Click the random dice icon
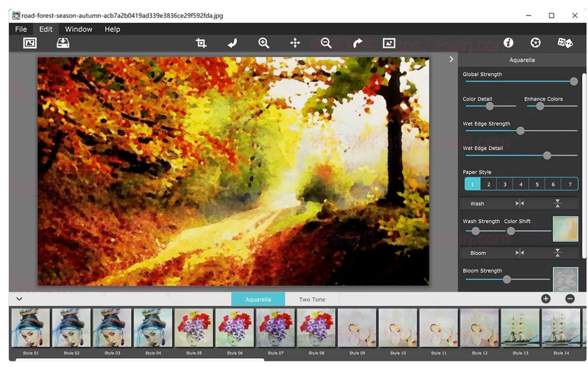Viewport: 588px width, 367px height. click(x=565, y=43)
